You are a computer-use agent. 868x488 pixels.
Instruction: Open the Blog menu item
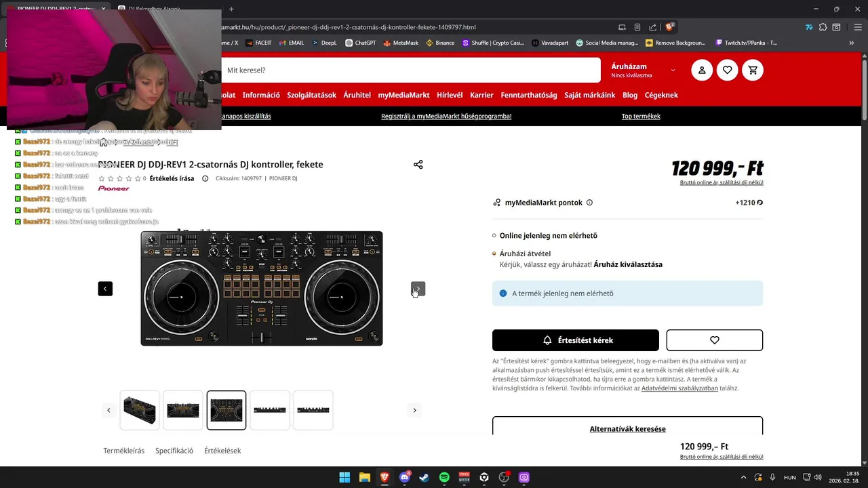[630, 95]
